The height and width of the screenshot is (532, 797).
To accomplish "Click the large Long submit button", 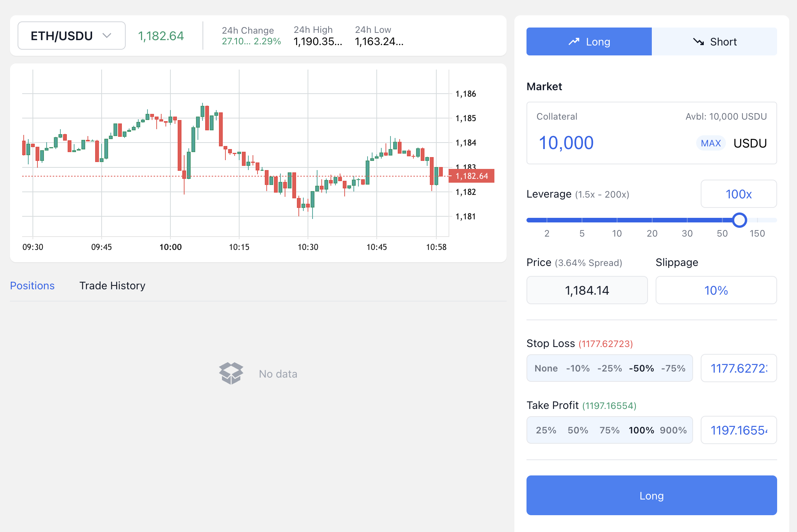I will click(651, 495).
